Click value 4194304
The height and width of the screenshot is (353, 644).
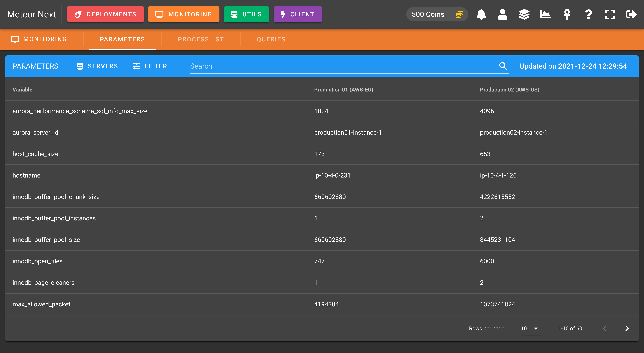(326, 304)
